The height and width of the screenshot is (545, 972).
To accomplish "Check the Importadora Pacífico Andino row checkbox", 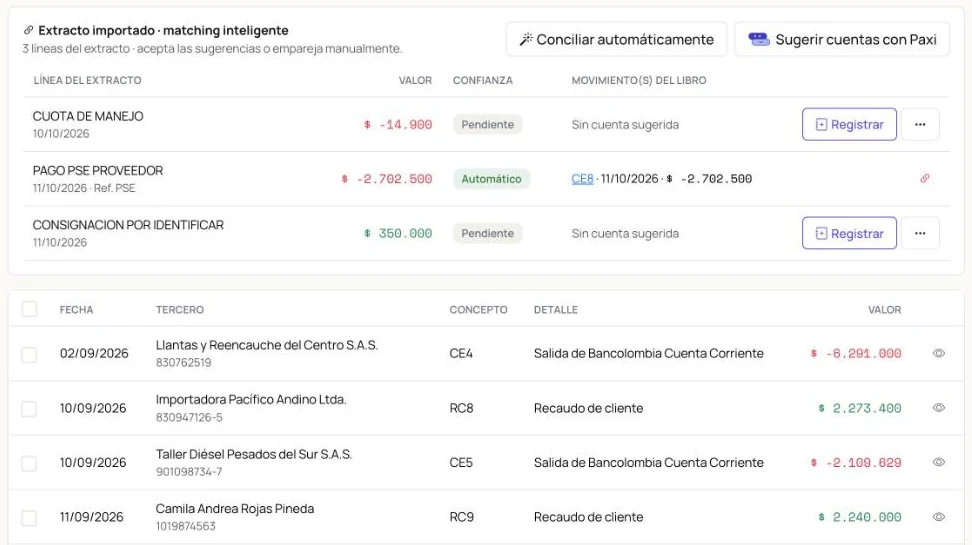I will point(29,409).
